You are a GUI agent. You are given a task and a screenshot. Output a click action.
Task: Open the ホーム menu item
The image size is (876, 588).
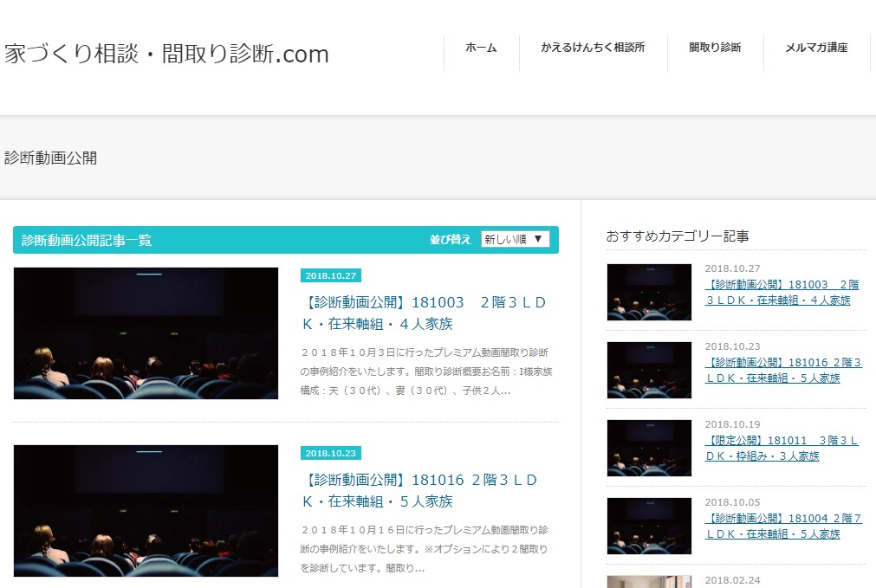point(481,48)
